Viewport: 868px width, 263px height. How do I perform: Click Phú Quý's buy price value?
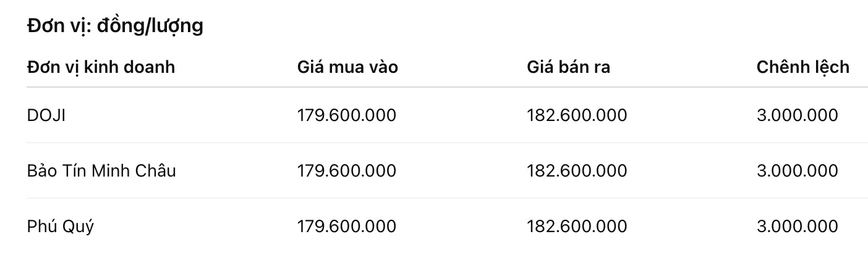[346, 227]
